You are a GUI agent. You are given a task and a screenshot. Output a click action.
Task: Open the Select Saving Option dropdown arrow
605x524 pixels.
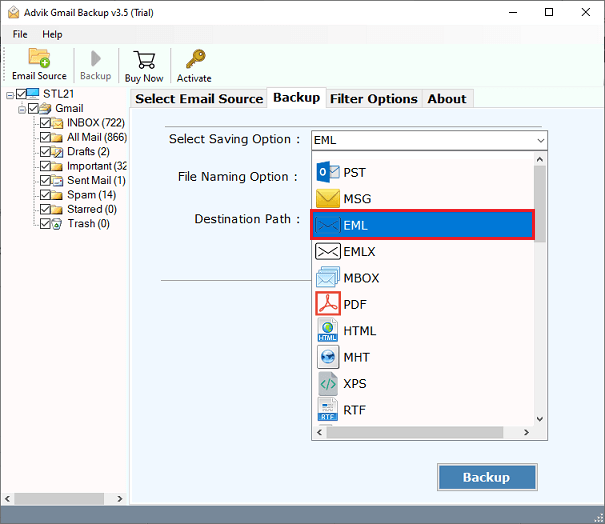(541, 140)
